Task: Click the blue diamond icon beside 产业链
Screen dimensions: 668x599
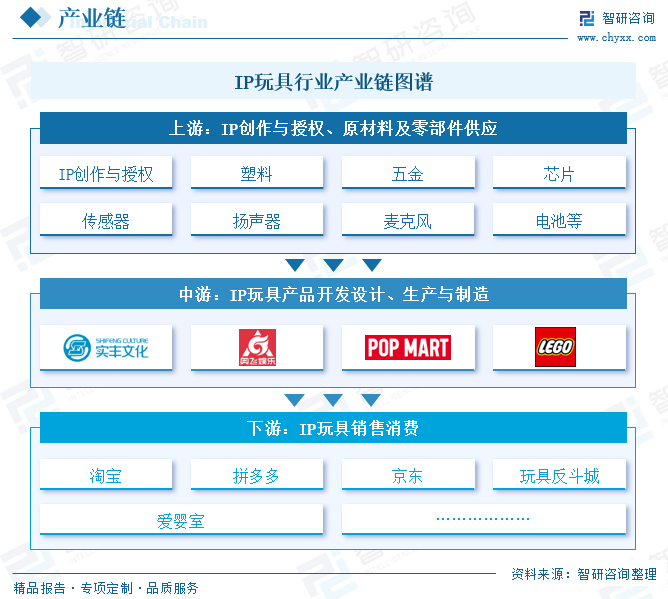Action: [x=31, y=18]
